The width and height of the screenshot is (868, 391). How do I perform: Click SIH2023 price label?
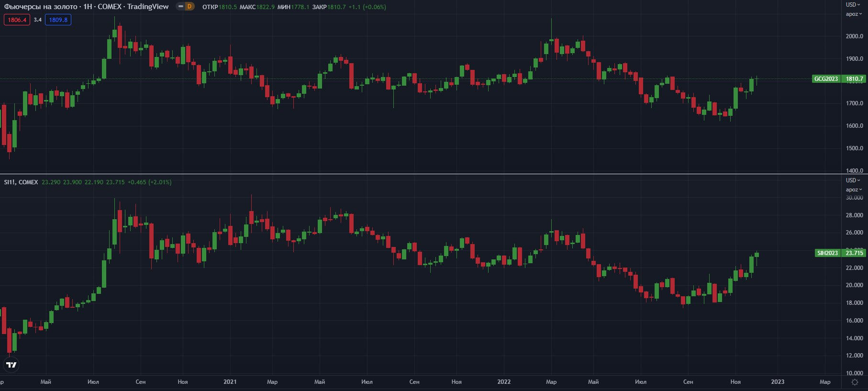click(827, 253)
